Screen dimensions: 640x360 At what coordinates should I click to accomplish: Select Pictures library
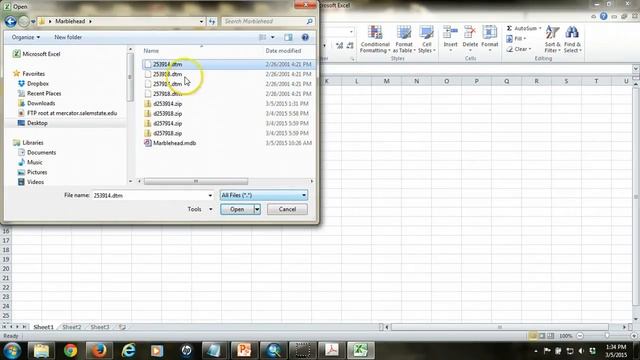[37, 172]
